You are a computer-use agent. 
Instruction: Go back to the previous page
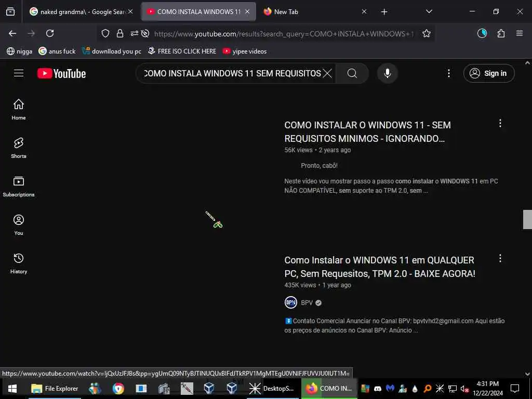[12, 33]
